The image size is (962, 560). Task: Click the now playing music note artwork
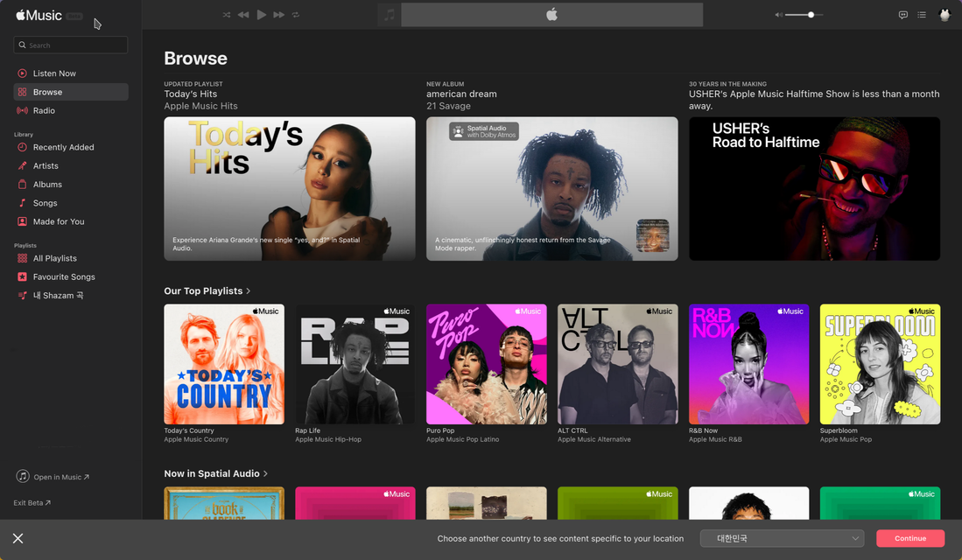[390, 15]
